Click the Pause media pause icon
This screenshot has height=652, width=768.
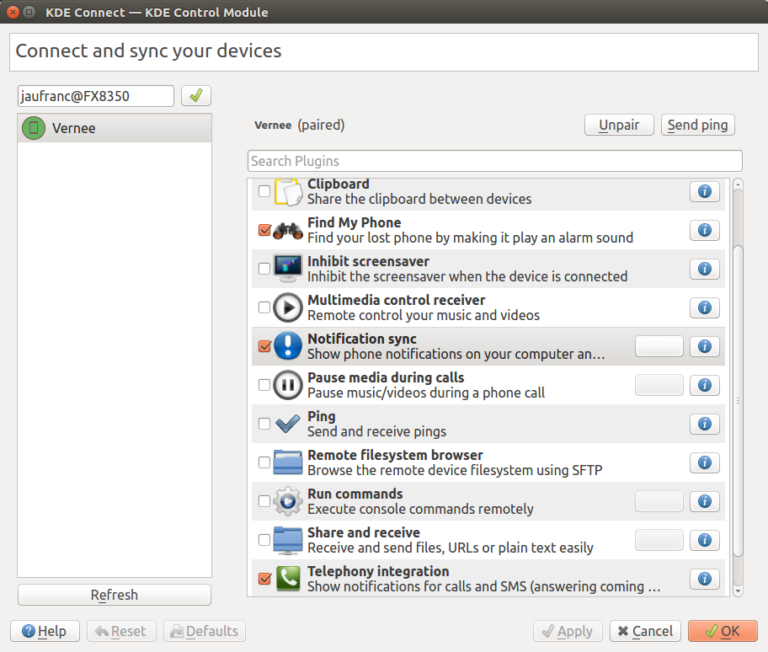coord(288,385)
